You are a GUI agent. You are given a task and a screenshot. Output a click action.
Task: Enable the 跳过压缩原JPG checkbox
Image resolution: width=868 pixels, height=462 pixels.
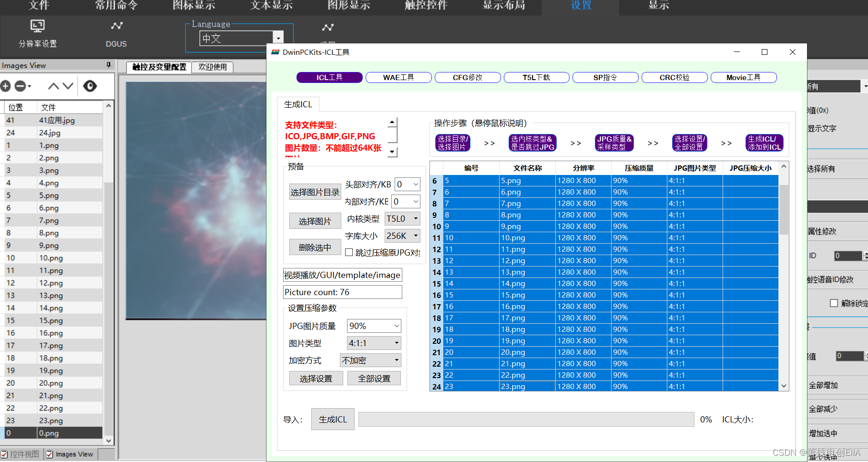[x=349, y=252]
